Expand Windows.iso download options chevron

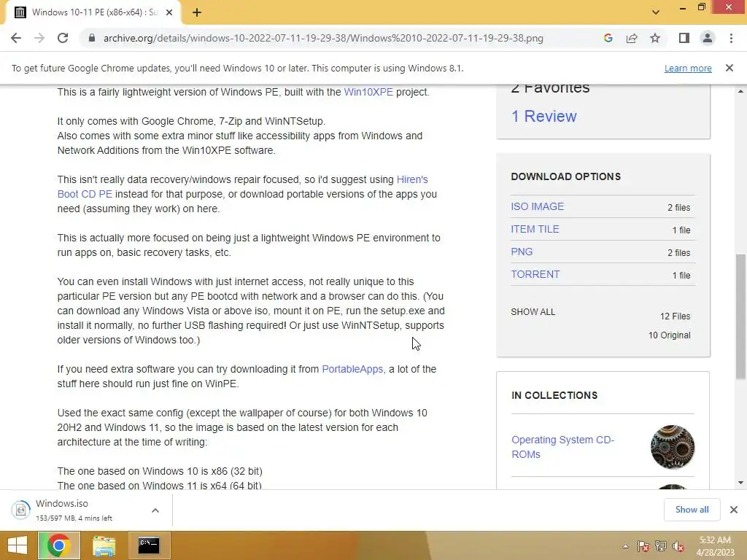tap(155, 510)
